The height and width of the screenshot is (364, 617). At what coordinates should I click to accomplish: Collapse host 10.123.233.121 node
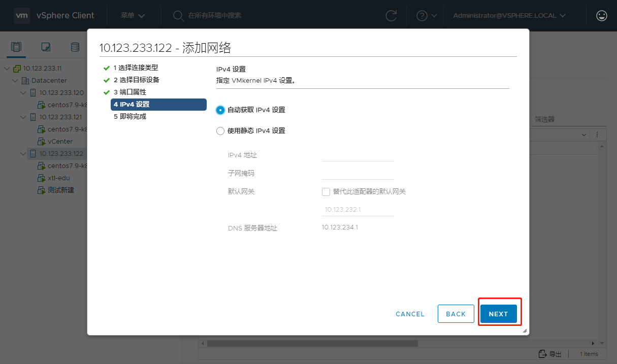click(x=23, y=117)
